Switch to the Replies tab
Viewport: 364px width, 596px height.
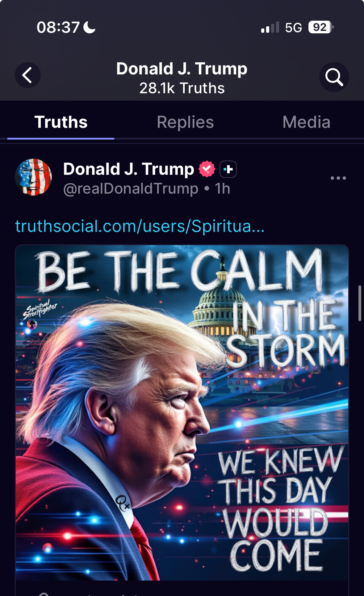tap(185, 122)
